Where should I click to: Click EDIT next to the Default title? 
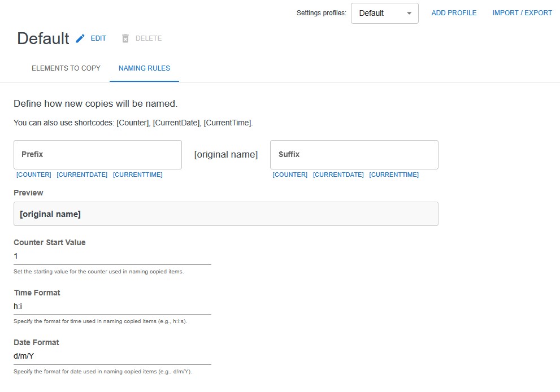coord(98,38)
